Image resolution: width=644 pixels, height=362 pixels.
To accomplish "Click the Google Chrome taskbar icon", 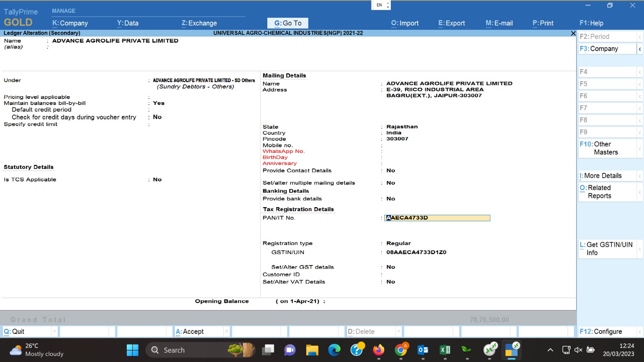I will coord(401,350).
